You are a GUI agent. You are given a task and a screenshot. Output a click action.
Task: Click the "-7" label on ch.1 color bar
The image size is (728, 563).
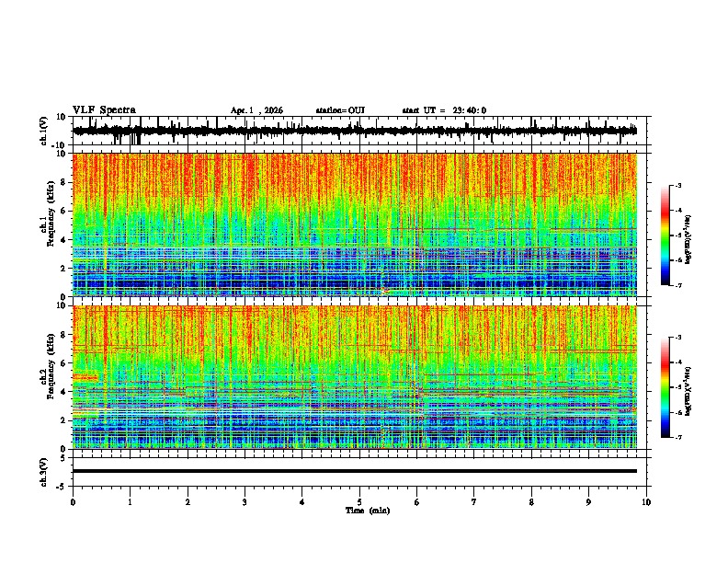(x=677, y=285)
